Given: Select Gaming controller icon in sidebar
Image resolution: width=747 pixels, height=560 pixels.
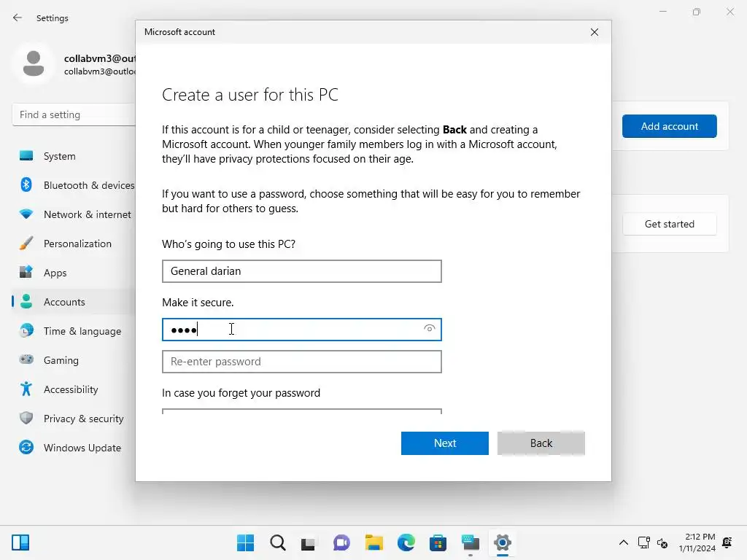Looking at the screenshot, I should tap(26, 359).
